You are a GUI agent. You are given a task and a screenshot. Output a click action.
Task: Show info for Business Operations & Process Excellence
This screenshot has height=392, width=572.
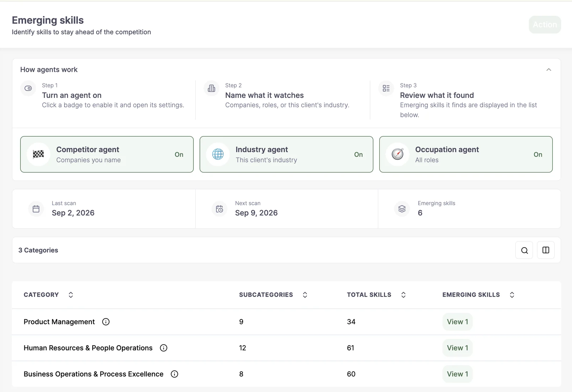[x=174, y=374]
